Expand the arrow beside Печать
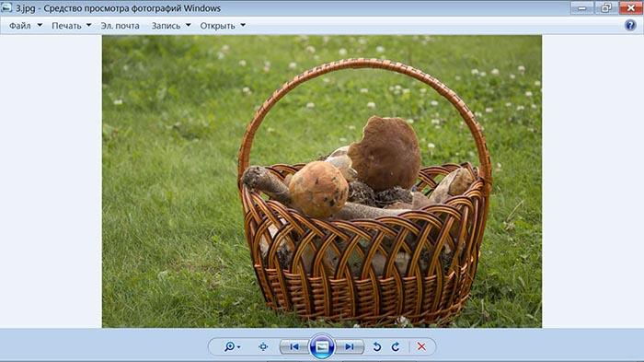 [x=88, y=25]
